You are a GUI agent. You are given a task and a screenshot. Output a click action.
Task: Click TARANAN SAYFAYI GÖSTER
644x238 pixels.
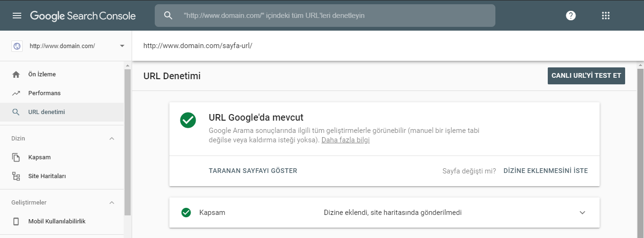253,171
